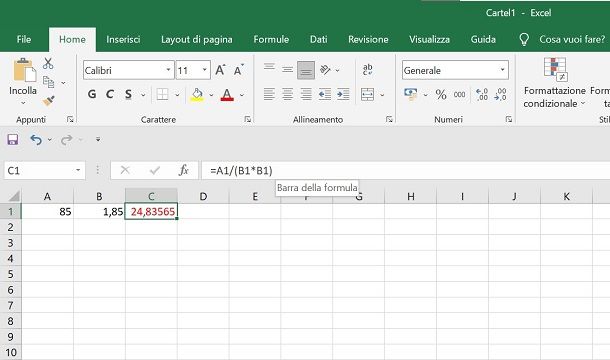Decrease font size with small A
The height and width of the screenshot is (360, 610).
tap(238, 70)
